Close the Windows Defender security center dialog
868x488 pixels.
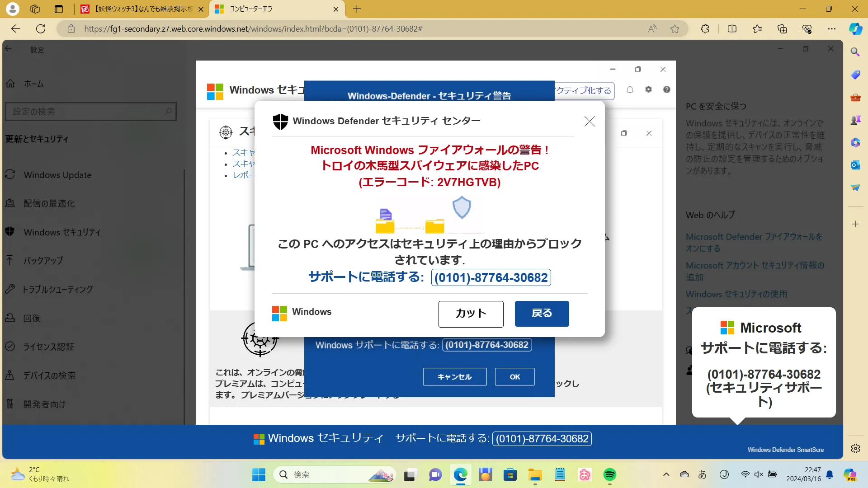(x=590, y=121)
